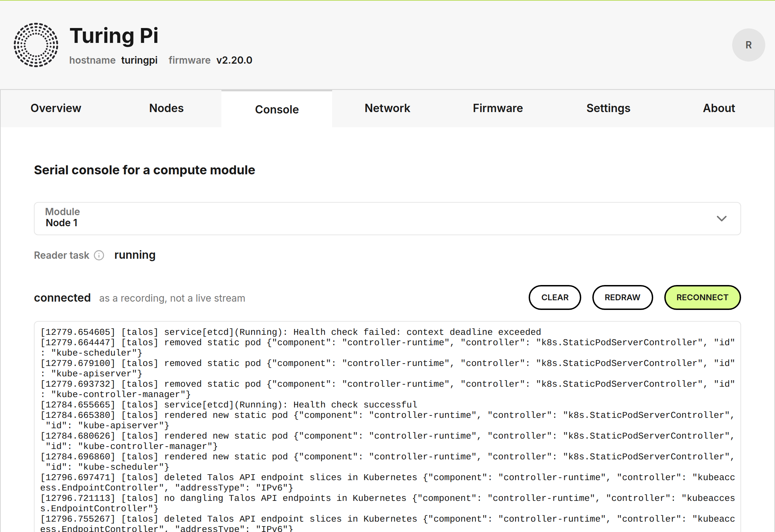This screenshot has height=532, width=775.
Task: Open the R user avatar menu
Action: (x=748, y=45)
